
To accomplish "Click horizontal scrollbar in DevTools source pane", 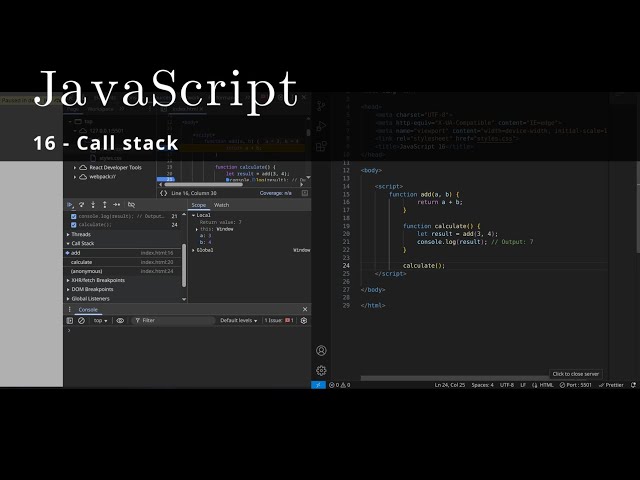I will point(204,184).
